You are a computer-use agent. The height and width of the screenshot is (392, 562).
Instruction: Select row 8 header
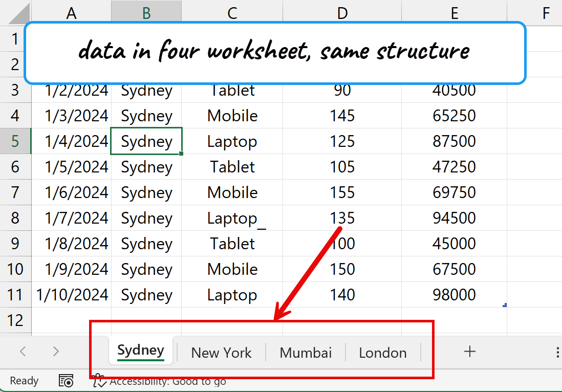click(x=15, y=218)
